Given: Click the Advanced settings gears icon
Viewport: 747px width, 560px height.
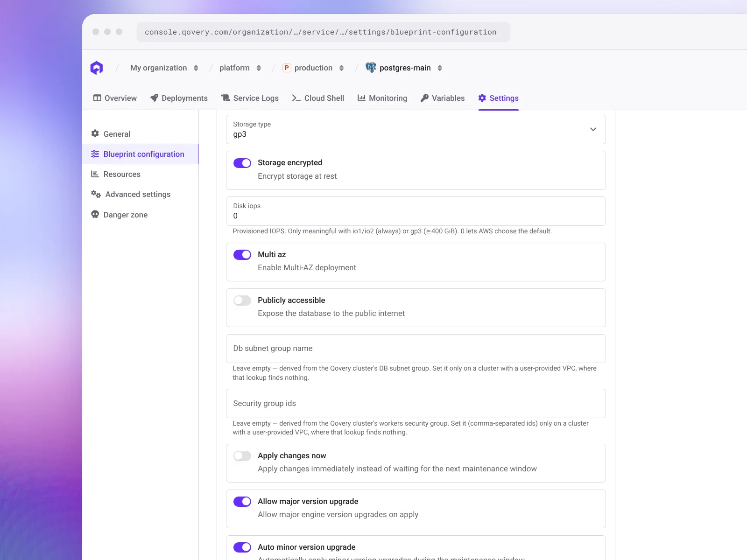Looking at the screenshot, I should pos(96,194).
